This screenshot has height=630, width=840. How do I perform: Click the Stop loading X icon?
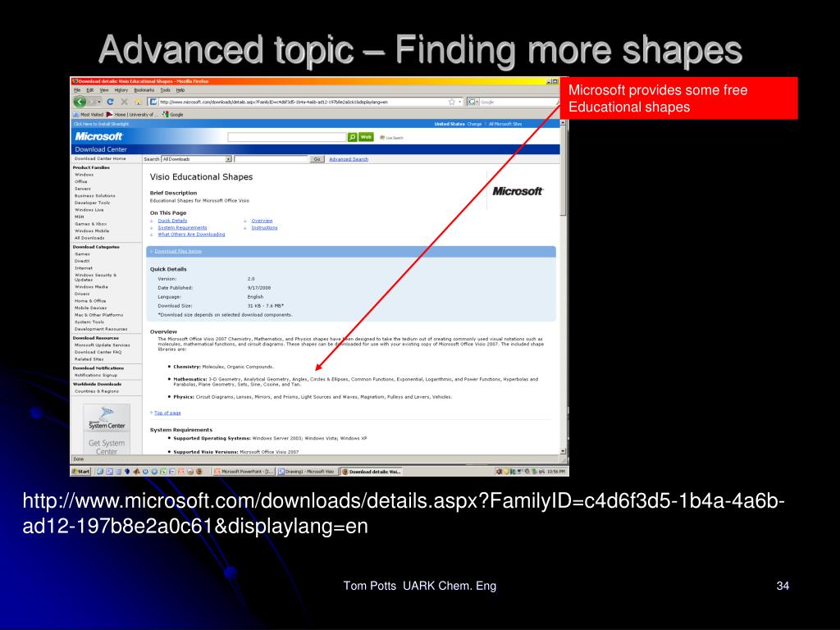pos(125,102)
